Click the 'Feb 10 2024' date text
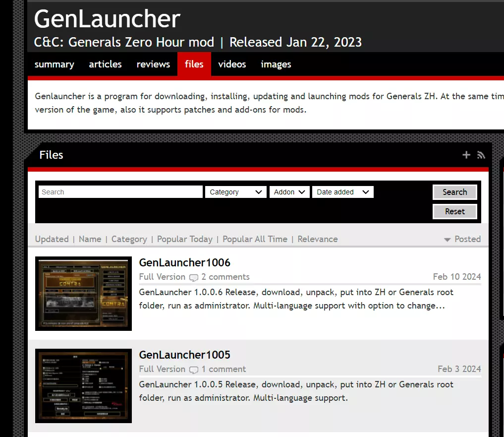Viewport: 504px width, 437px height. pos(457,277)
